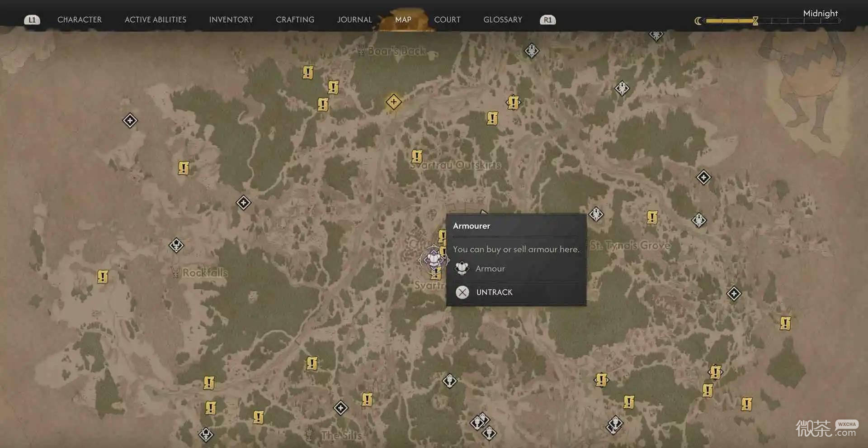Select the diamond marker directly left of The Silts

(x=206, y=435)
